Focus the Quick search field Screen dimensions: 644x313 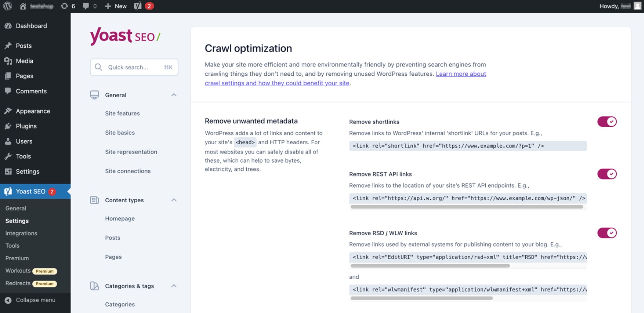click(134, 67)
